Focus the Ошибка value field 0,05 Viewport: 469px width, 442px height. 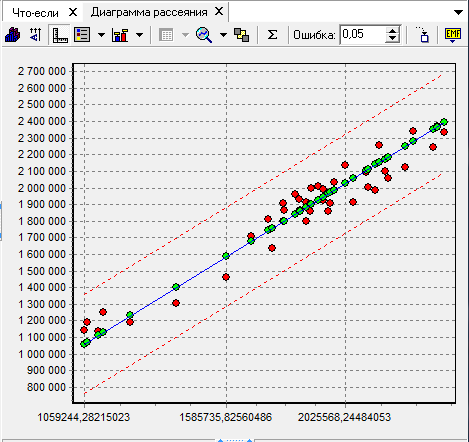pos(362,34)
